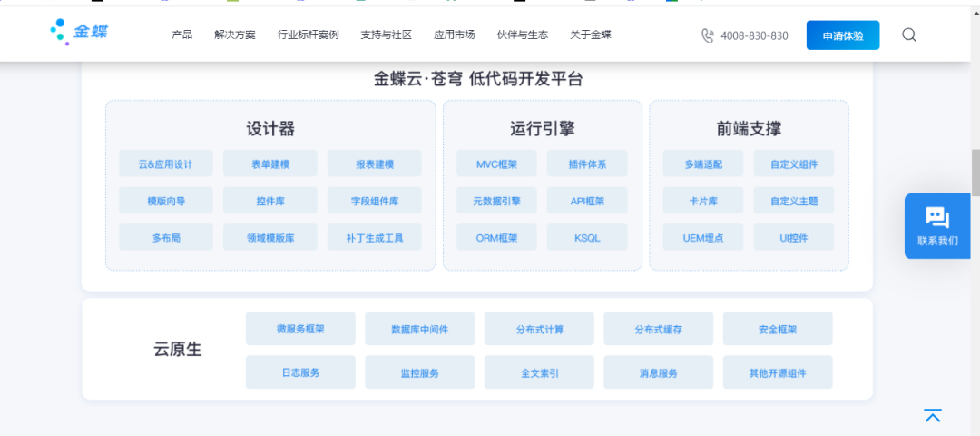This screenshot has width=980, height=436.
Task: Click the page vertical scrollbar thumb
Action: pyautogui.click(x=975, y=173)
